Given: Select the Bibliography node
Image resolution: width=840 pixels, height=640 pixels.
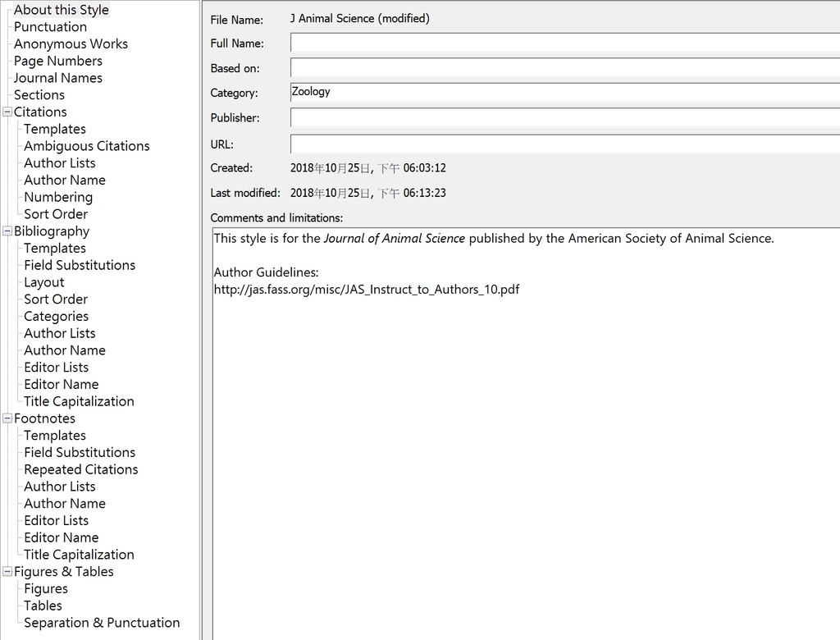Looking at the screenshot, I should coord(52,231).
